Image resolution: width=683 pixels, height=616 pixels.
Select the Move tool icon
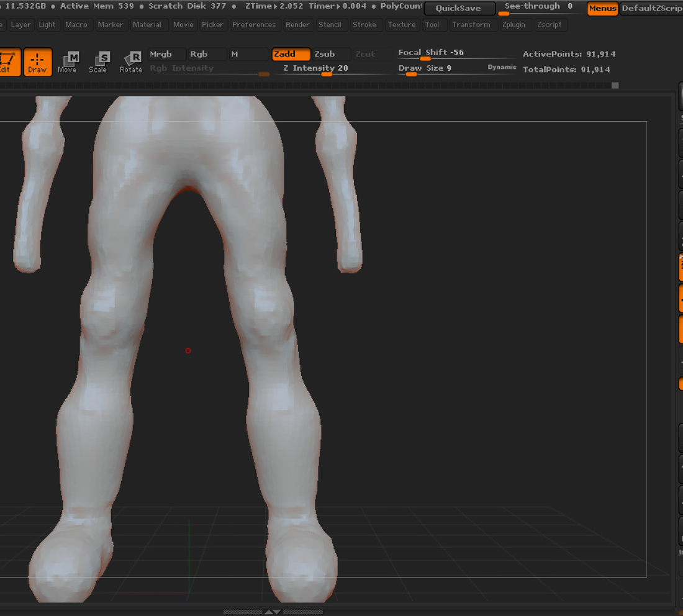[x=67, y=62]
